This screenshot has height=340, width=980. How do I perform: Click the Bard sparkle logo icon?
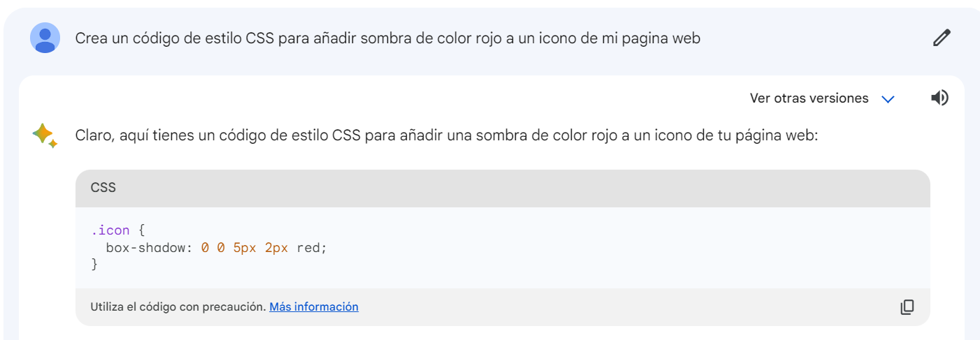pos(44,135)
